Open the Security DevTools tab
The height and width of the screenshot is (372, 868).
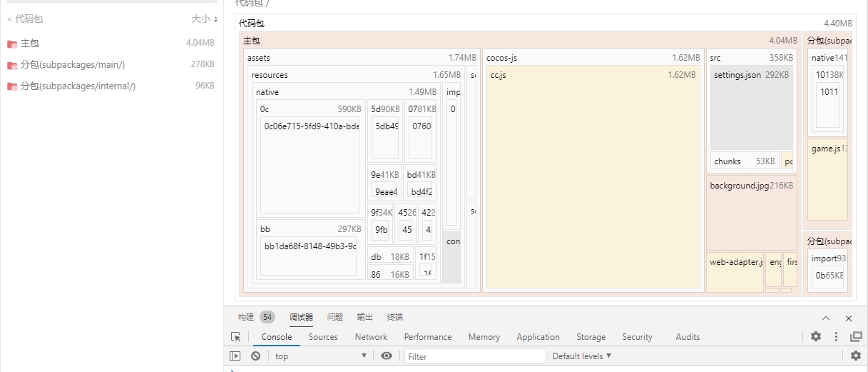[638, 337]
